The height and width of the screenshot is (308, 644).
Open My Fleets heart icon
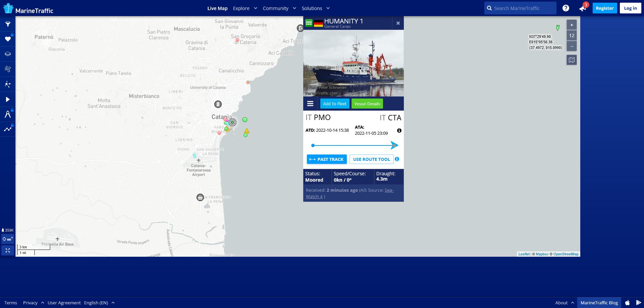8,39
